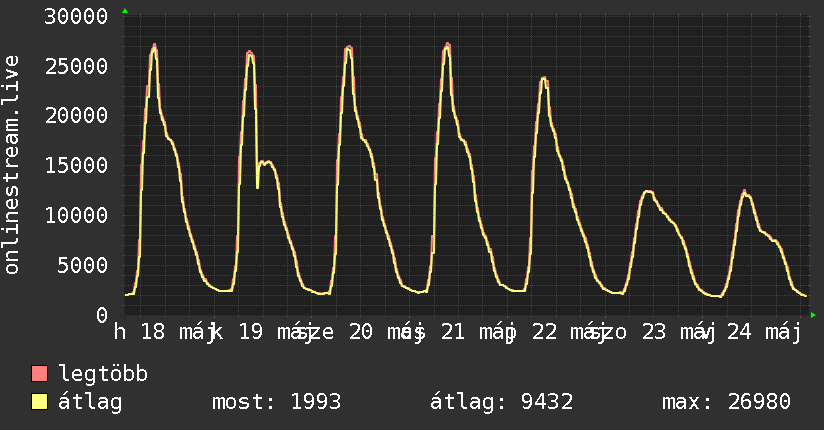Image resolution: width=824 pixels, height=430 pixels.
Task: Click the green arrow atop the y-axis
Action: click(x=125, y=11)
